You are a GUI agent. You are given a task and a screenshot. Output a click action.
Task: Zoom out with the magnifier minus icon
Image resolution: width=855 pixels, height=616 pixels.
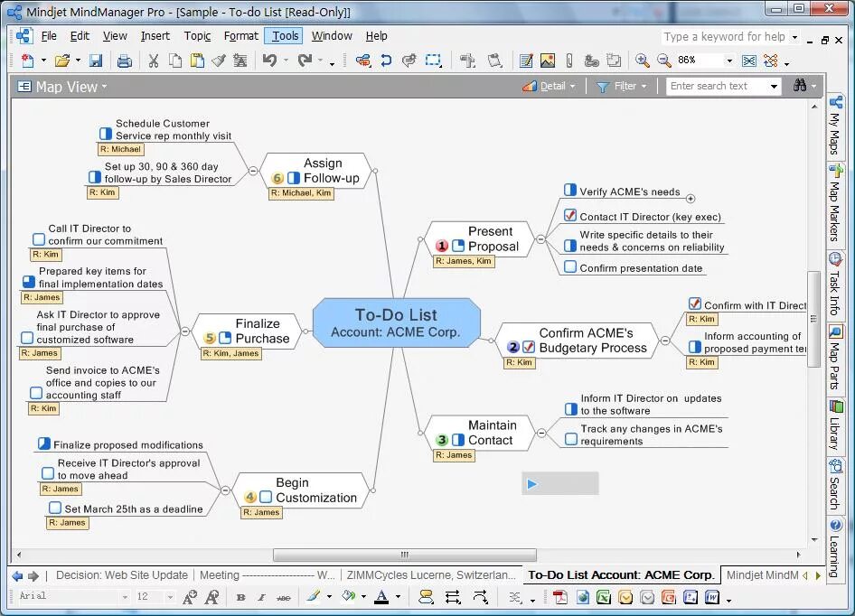click(663, 61)
